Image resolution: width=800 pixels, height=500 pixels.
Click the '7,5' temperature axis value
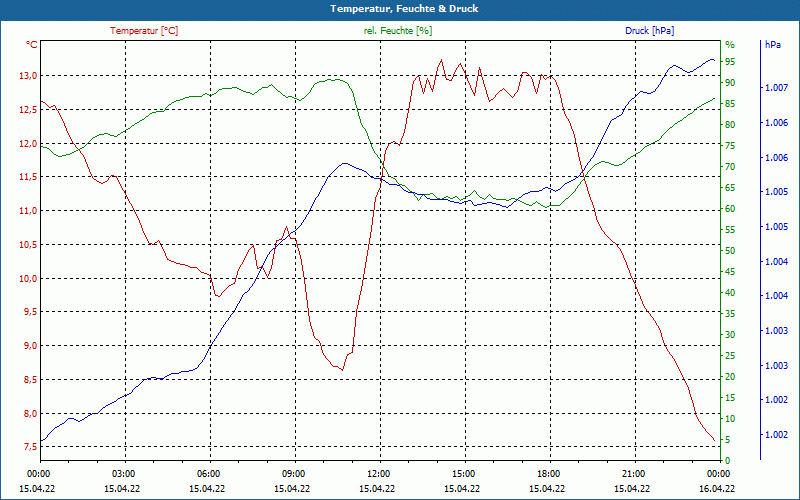(x=31, y=447)
